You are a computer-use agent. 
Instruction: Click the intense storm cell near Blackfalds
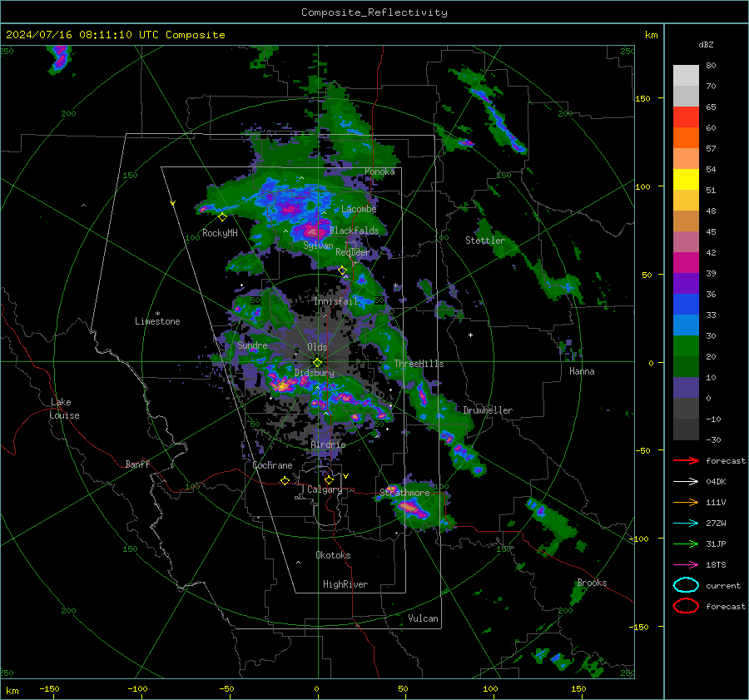(x=313, y=231)
